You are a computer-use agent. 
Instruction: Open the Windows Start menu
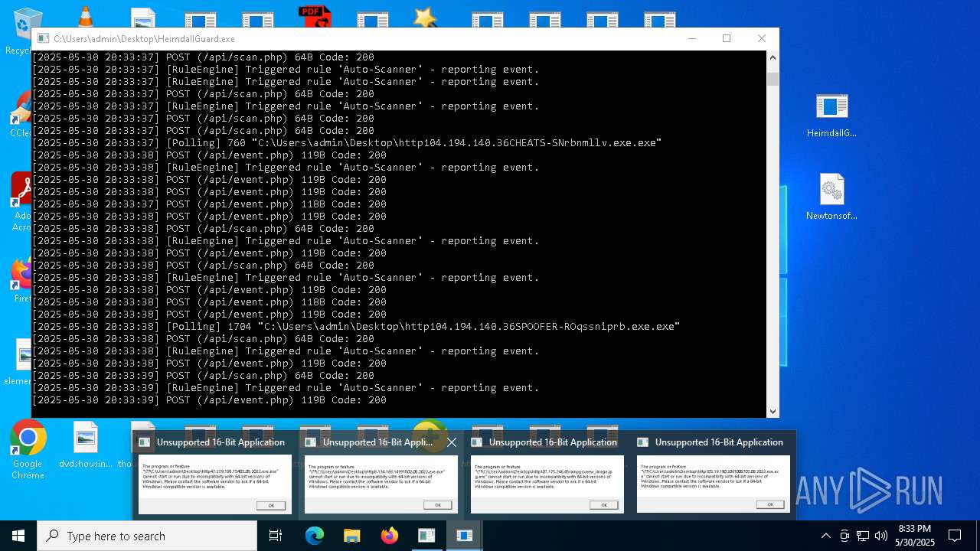point(18,536)
